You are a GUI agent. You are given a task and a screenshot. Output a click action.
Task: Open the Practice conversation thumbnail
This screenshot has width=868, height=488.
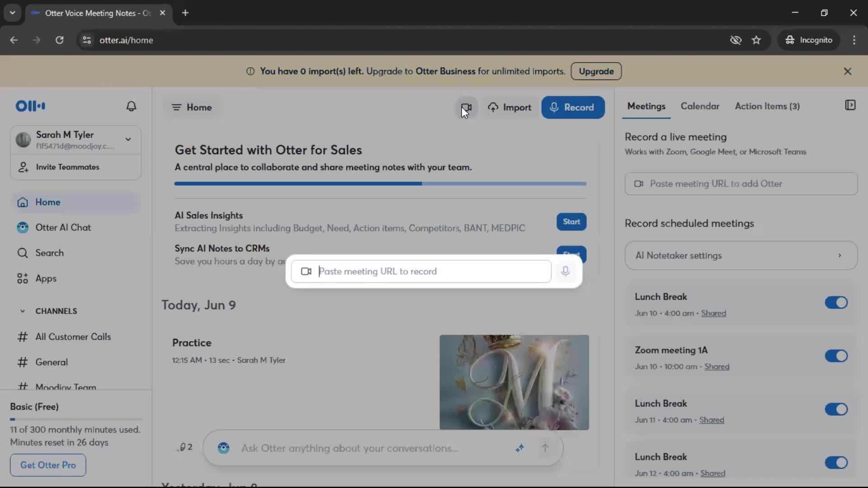(x=514, y=382)
